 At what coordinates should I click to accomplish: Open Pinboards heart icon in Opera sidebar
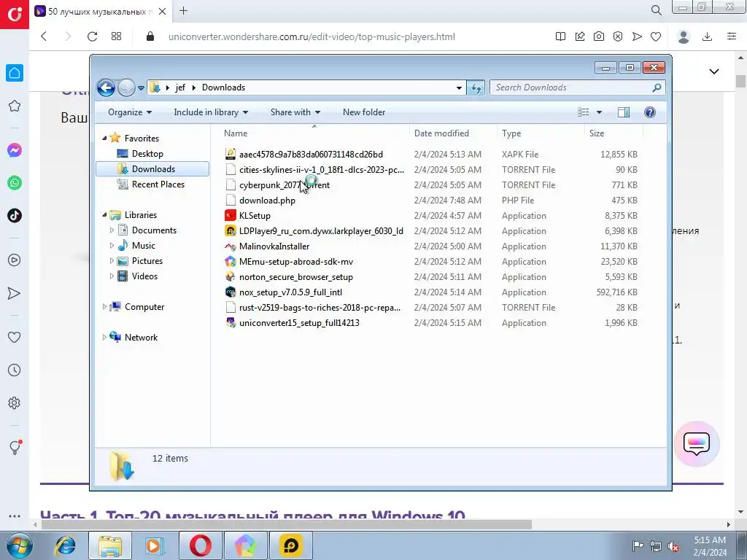[15, 337]
